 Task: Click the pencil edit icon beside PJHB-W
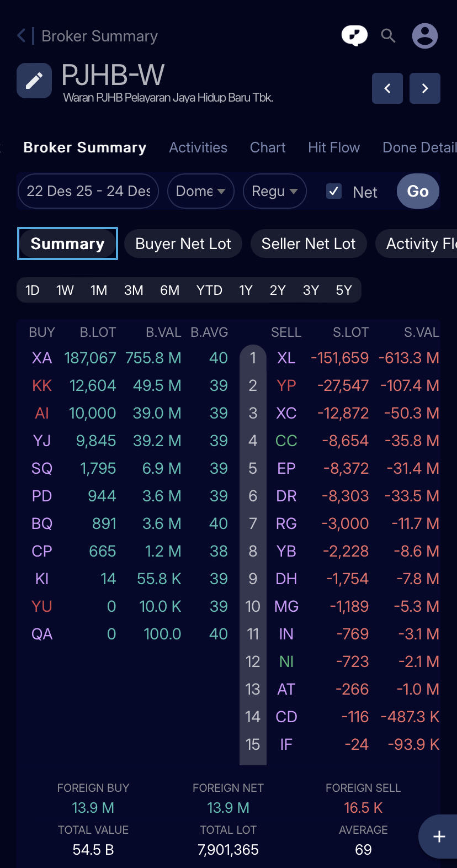pos(34,81)
